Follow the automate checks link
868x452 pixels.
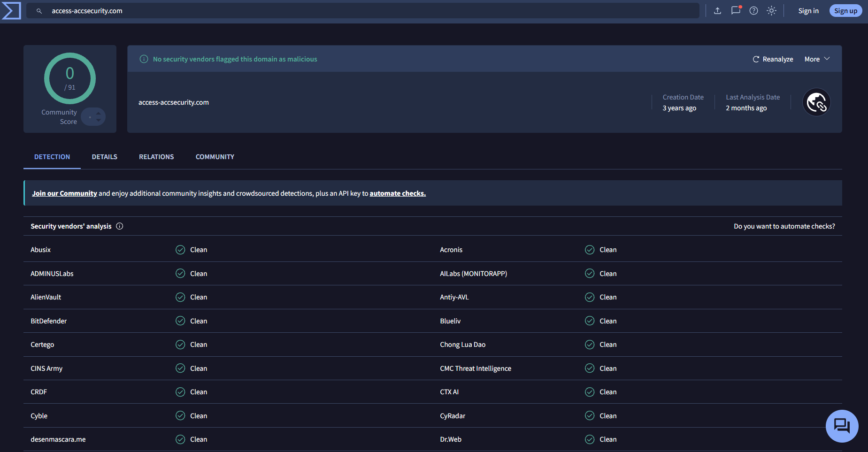pos(398,193)
